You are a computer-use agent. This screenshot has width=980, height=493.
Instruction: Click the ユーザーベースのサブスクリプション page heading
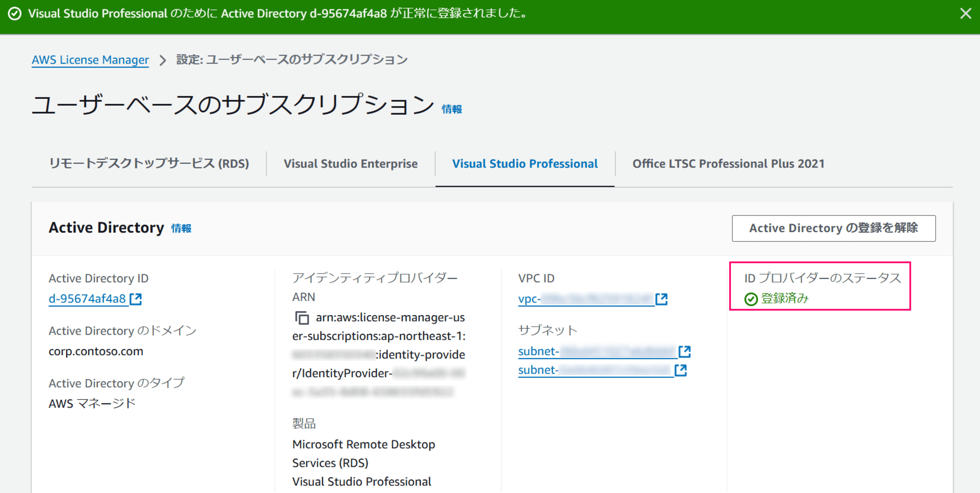(x=233, y=105)
